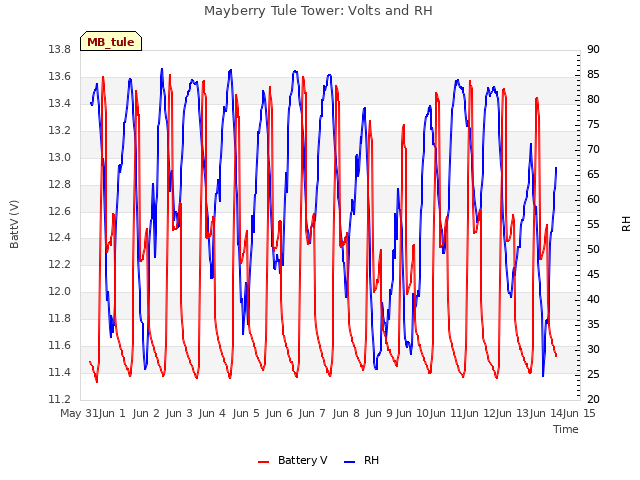Click the 13.6 voltage tick label
The image size is (640, 480).
click(x=60, y=76)
